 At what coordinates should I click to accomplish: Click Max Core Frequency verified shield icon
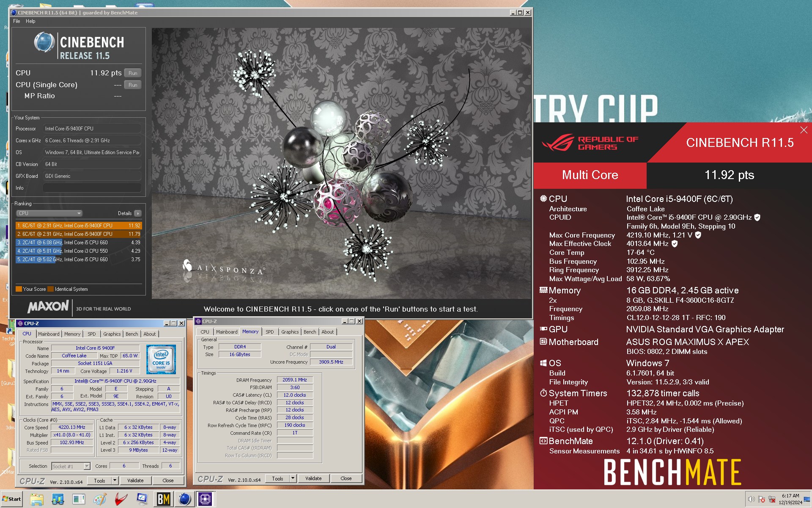click(x=698, y=235)
